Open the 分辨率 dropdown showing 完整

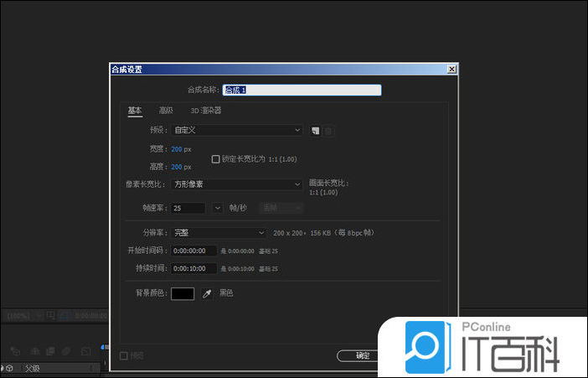pos(219,233)
